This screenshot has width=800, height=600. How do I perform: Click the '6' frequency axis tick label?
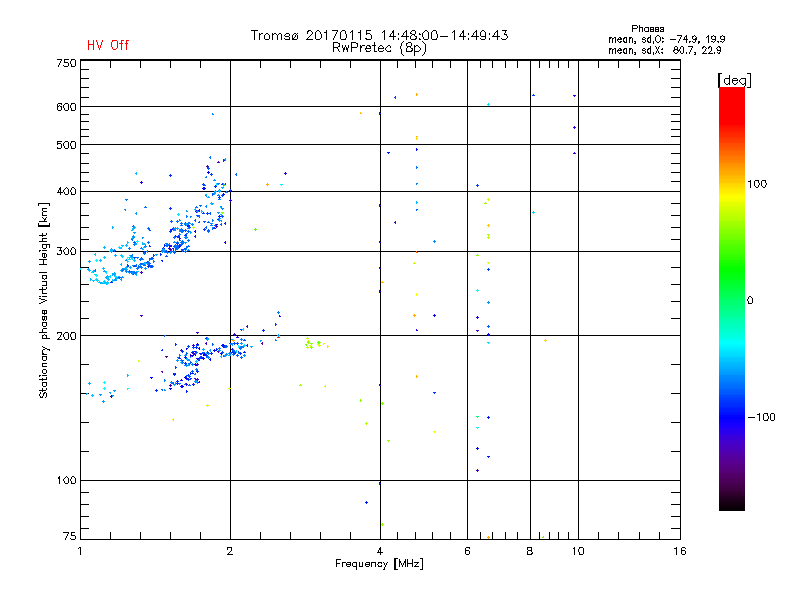tap(467, 551)
